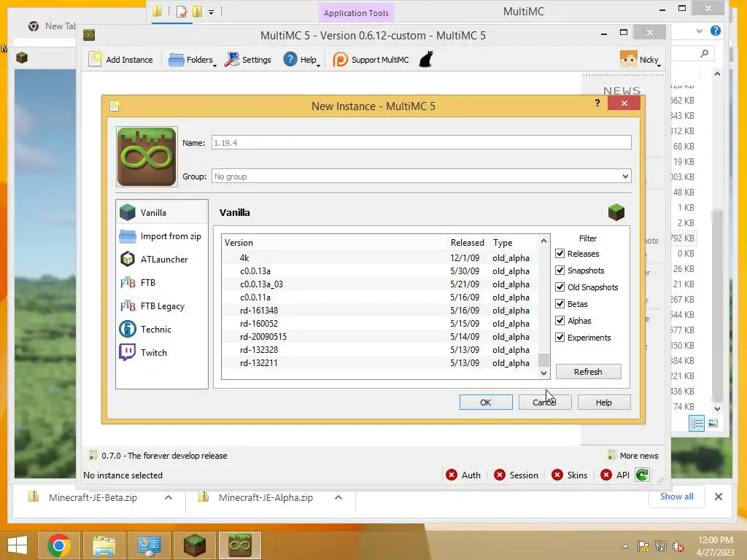Click the Auth status indicator
Screen dimensions: 747x560
(x=463, y=475)
